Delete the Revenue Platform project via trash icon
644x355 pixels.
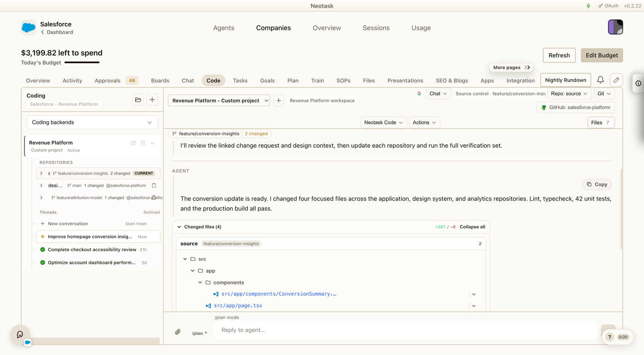click(143, 143)
